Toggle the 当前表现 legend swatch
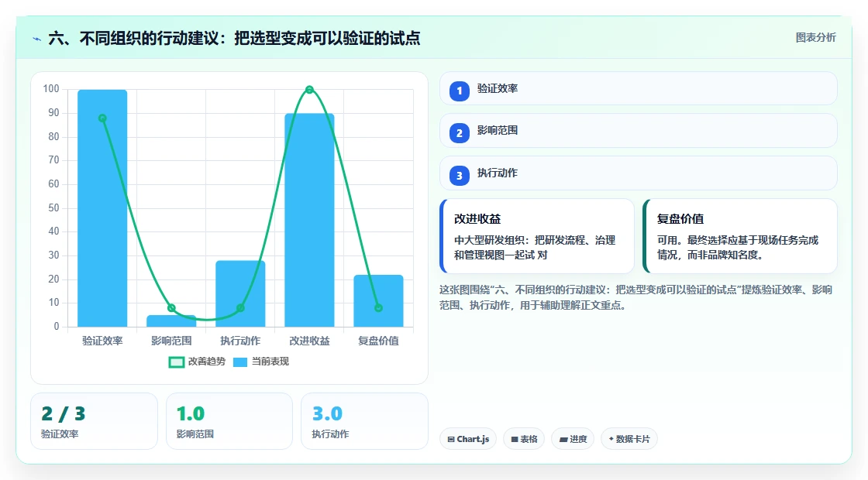This screenshot has height=480, width=868. point(239,362)
